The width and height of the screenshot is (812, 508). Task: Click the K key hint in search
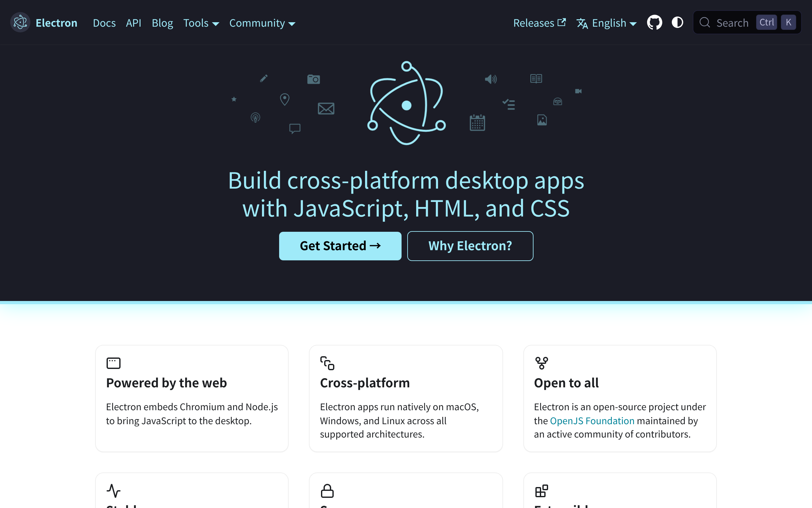(x=789, y=23)
